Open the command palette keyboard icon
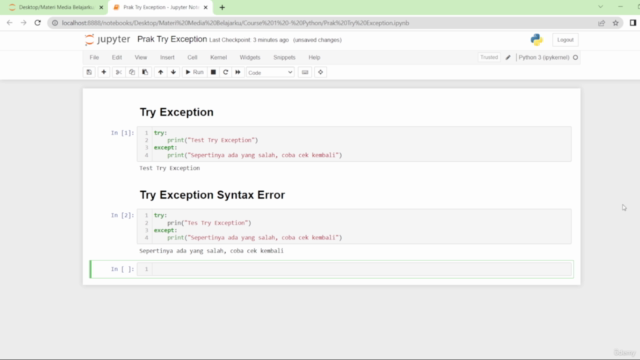The height and width of the screenshot is (360, 640). [x=305, y=72]
